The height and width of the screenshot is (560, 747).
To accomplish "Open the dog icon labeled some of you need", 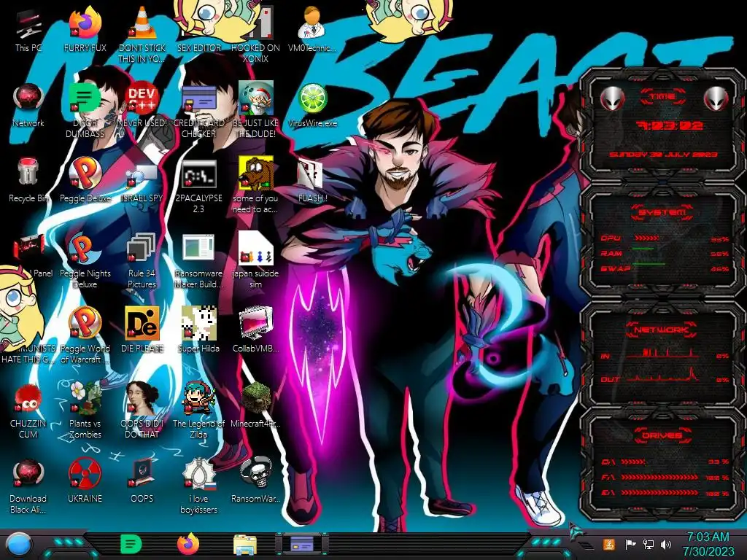I will click(255, 186).
